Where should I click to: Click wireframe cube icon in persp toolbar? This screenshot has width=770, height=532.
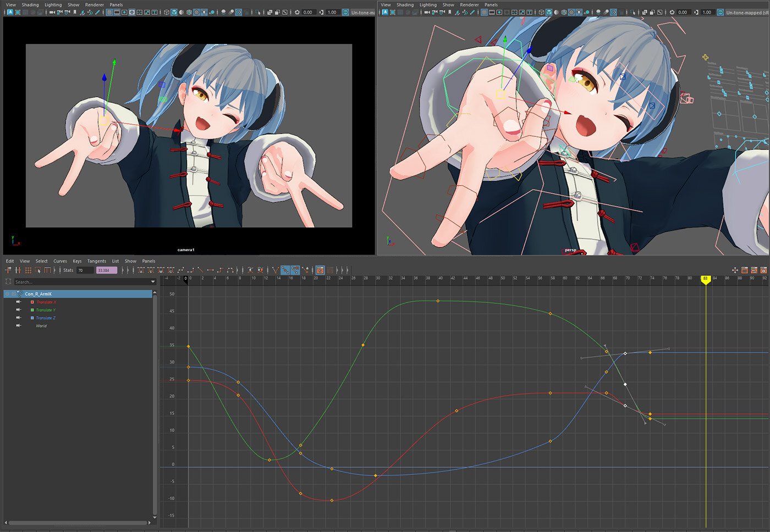[541, 12]
